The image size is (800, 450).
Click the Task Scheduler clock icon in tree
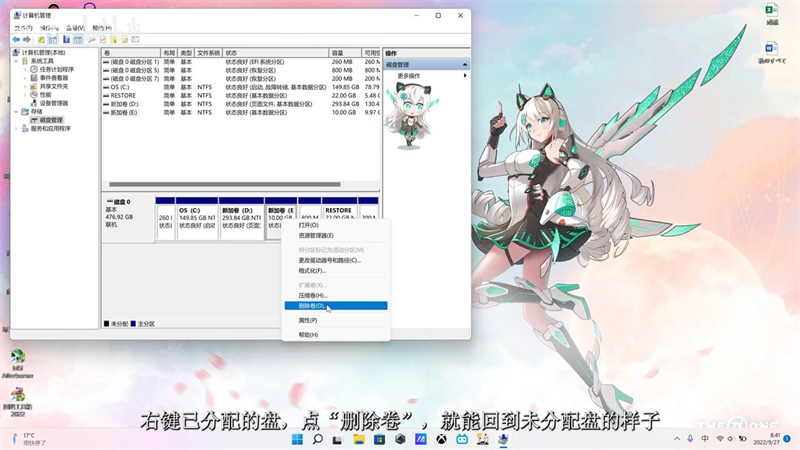tap(34, 69)
